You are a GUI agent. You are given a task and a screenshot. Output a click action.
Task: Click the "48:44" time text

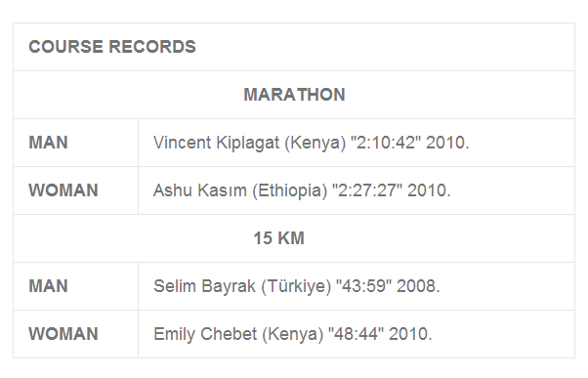[x=356, y=334]
